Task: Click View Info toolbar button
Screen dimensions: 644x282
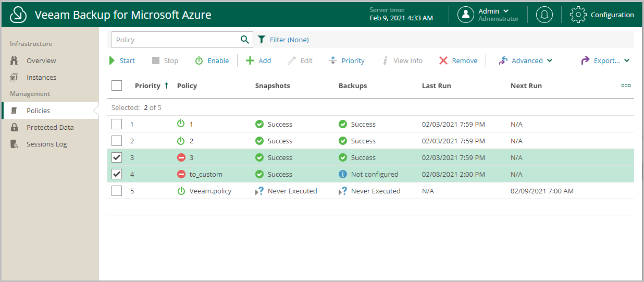Action: click(402, 60)
